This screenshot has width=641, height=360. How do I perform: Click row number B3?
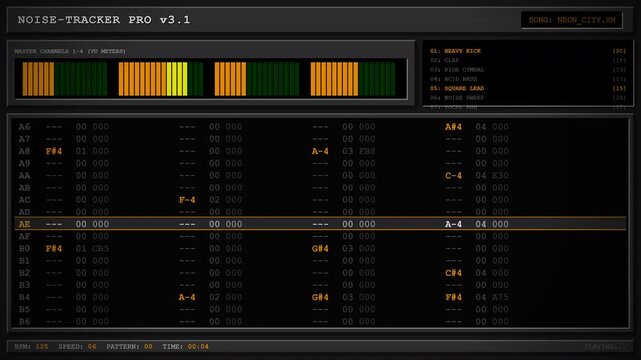pyautogui.click(x=25, y=285)
